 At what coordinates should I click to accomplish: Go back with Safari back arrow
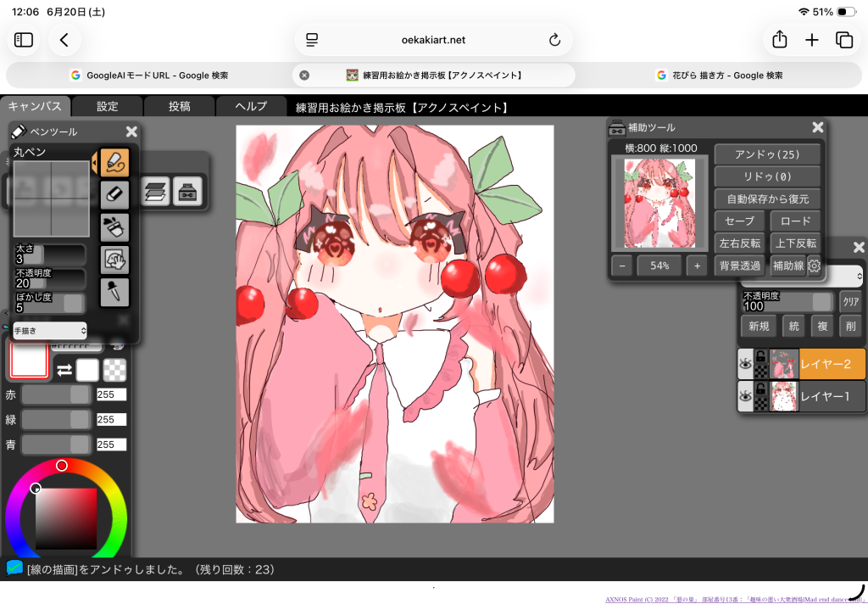point(64,40)
